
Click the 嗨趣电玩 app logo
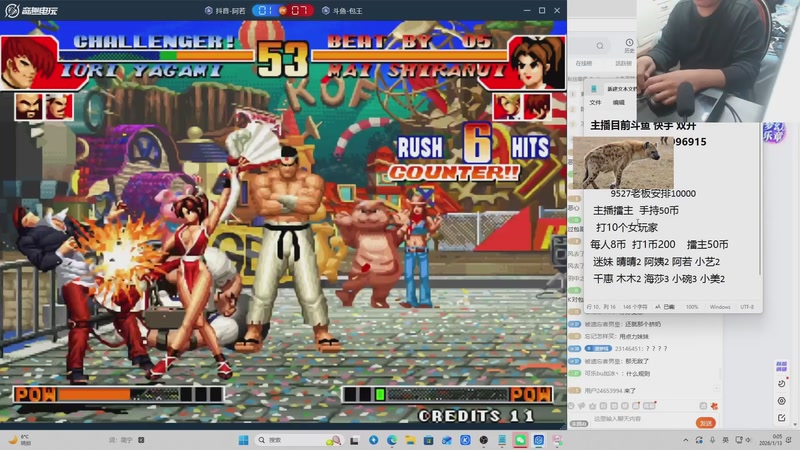[31, 10]
